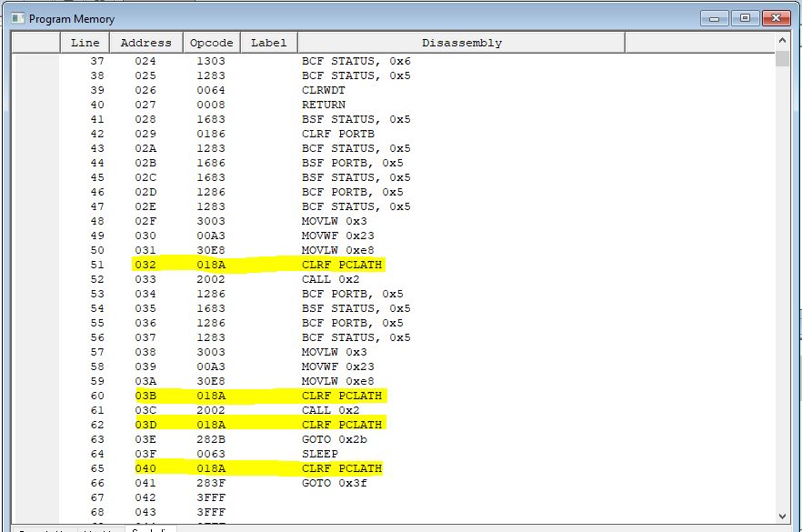The width and height of the screenshot is (802, 532).
Task: Click the scrollbar up arrow
Action: tap(782, 40)
